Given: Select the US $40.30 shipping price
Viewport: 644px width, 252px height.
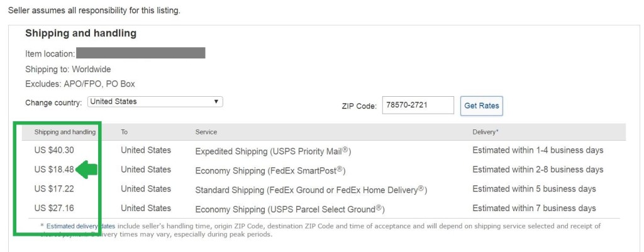Looking at the screenshot, I should tap(54, 150).
